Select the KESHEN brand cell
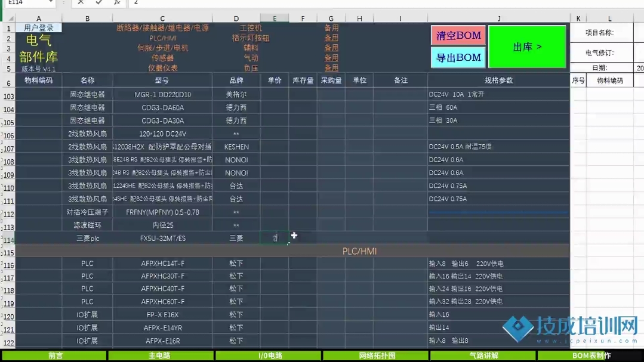 236,147
